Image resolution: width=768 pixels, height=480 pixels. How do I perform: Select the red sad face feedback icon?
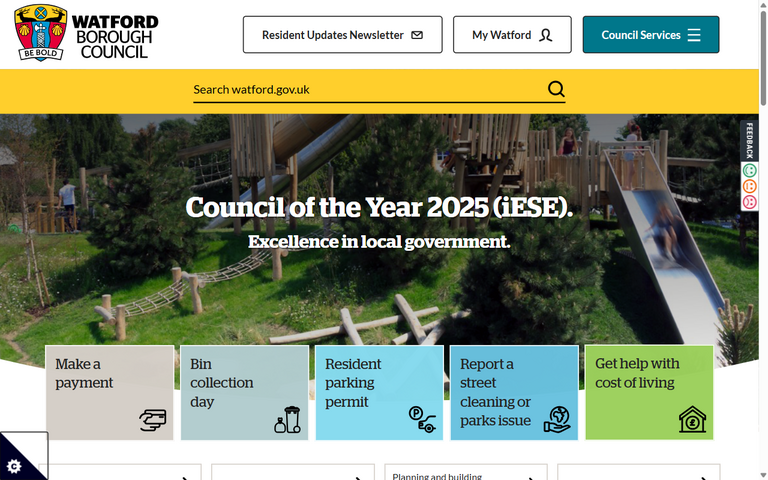point(749,202)
